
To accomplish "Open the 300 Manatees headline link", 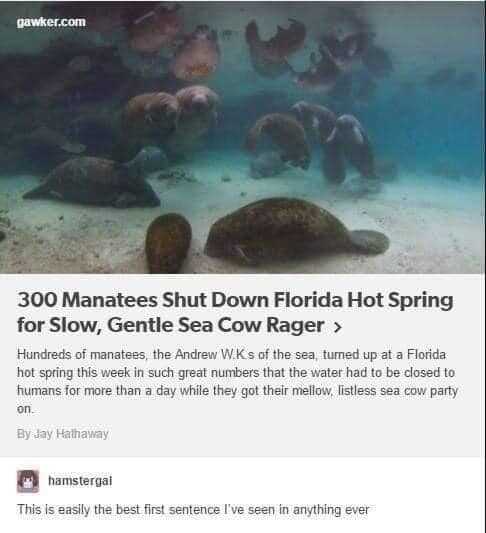I will (x=235, y=312).
